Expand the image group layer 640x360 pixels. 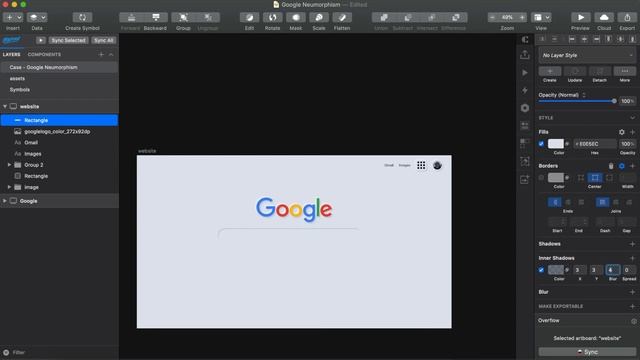(9, 187)
